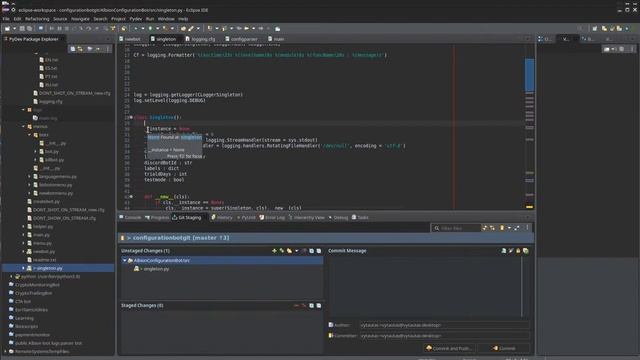The height and width of the screenshot is (360, 640).
Task: Click the Author input field
Action: tap(444, 325)
